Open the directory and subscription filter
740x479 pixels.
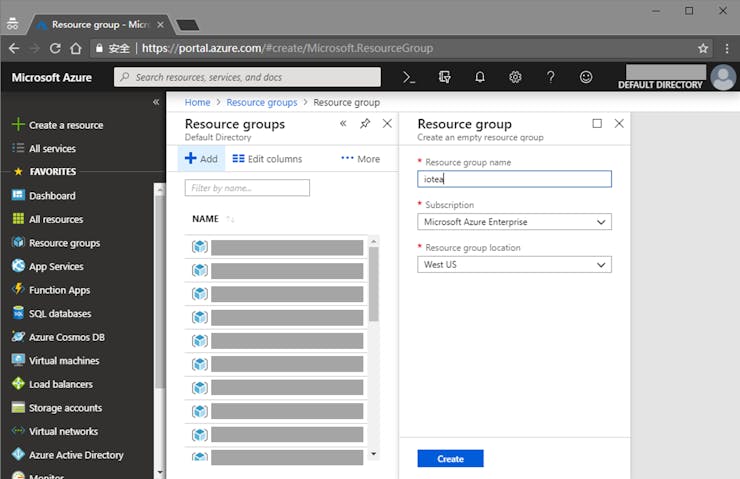point(445,77)
